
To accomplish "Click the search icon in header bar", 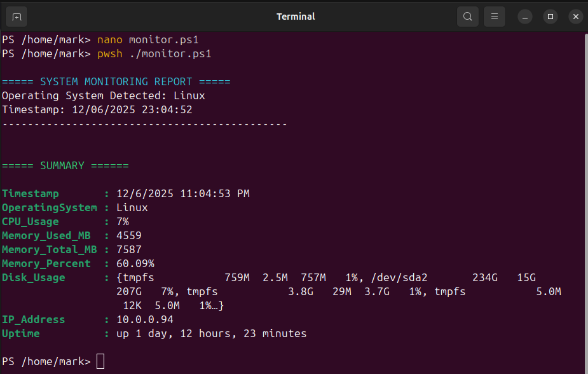I will [x=468, y=17].
